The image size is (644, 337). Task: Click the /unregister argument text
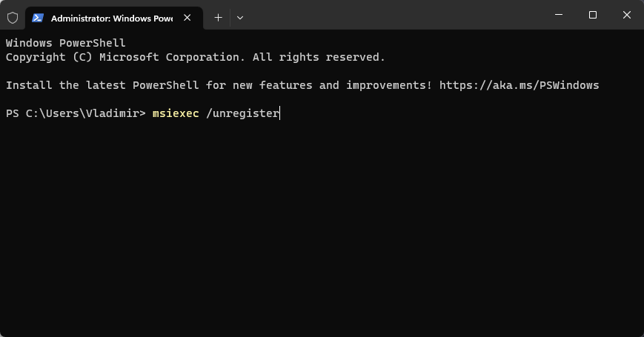[243, 113]
